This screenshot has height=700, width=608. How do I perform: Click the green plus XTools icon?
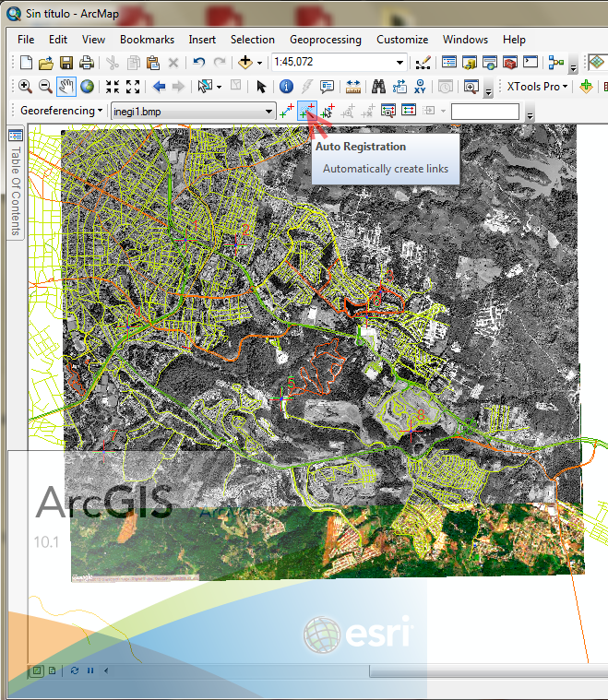pyautogui.click(x=586, y=87)
